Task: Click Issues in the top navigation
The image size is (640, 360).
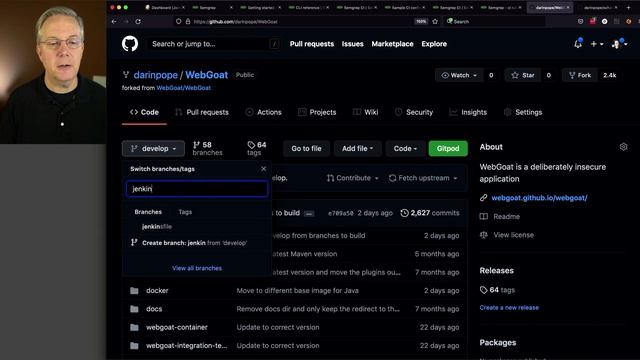Action: [353, 44]
